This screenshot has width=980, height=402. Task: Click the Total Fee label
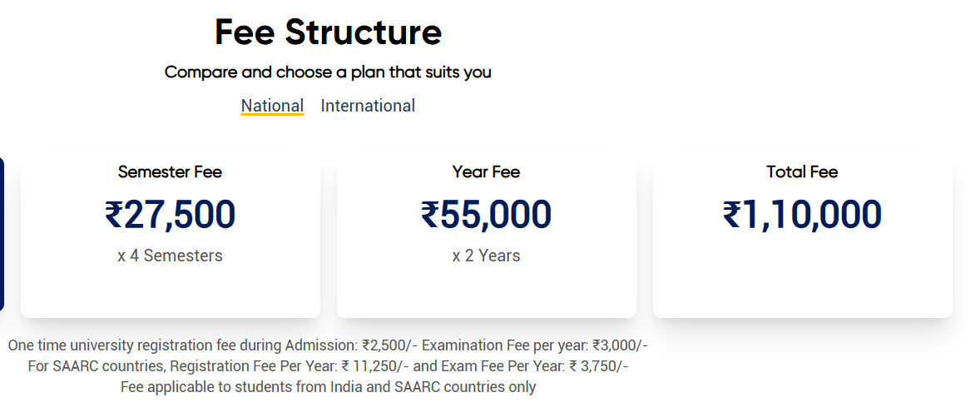pos(802,172)
